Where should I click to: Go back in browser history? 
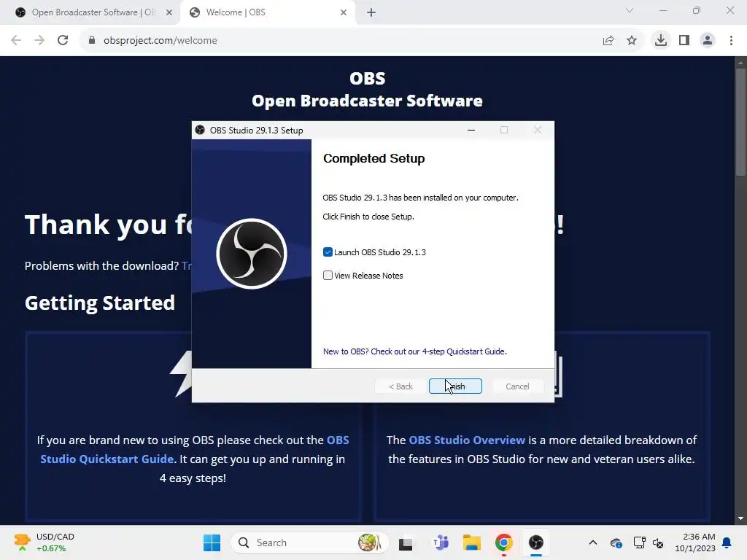pos(16,41)
